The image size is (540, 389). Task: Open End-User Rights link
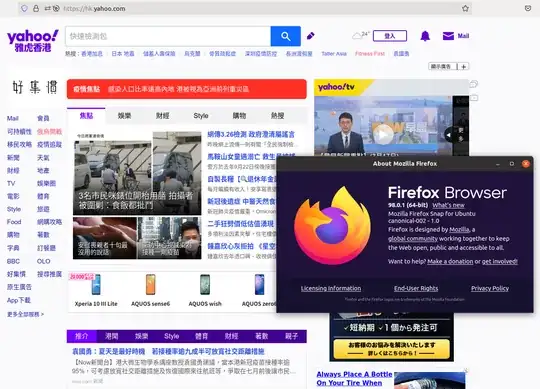[x=416, y=288]
